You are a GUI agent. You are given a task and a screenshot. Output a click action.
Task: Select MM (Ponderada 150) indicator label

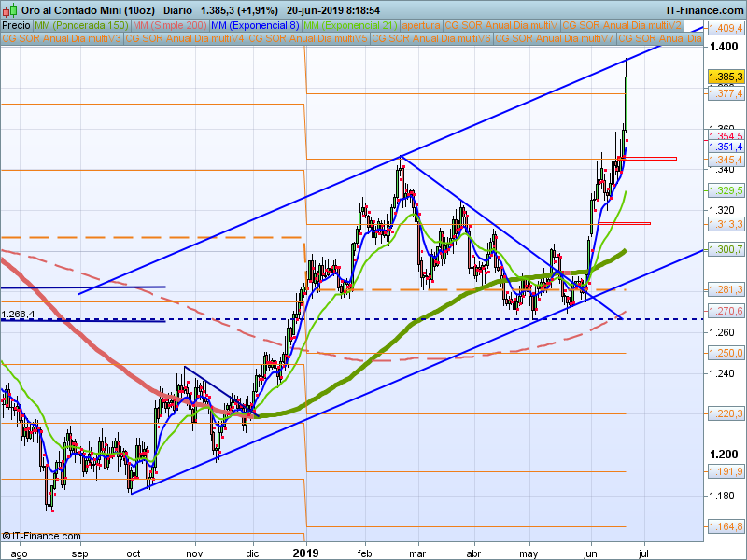(81, 26)
